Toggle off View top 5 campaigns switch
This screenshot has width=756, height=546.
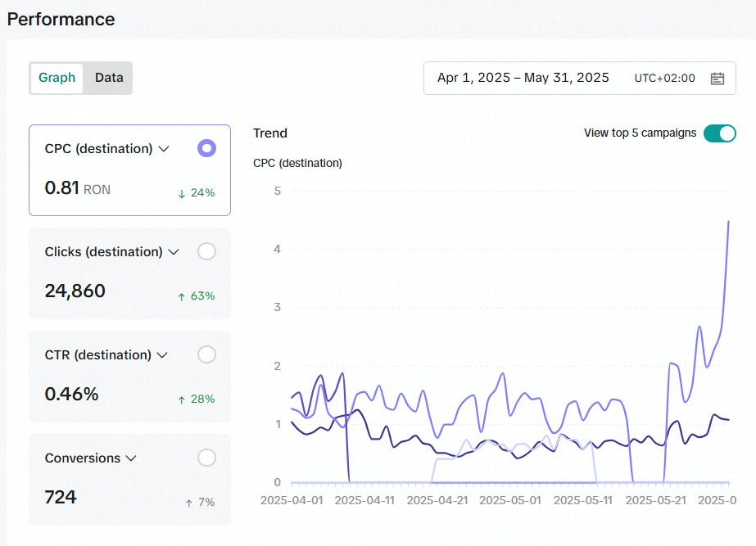point(719,133)
